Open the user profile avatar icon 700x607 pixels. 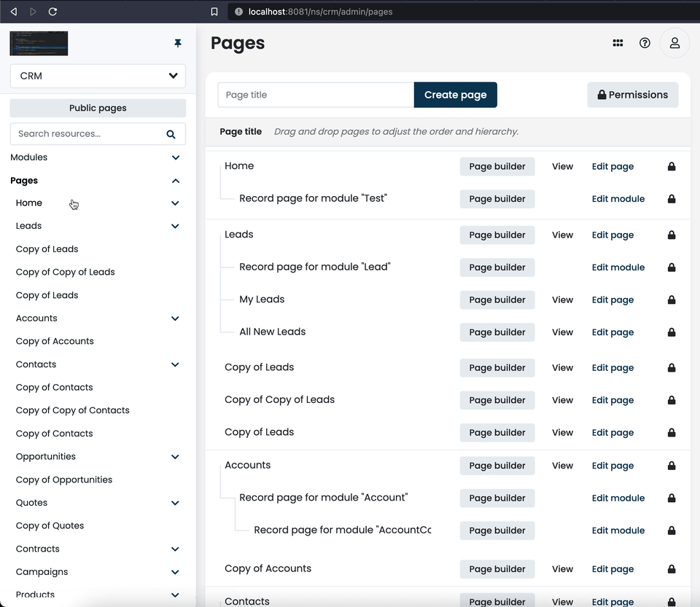pyautogui.click(x=674, y=43)
